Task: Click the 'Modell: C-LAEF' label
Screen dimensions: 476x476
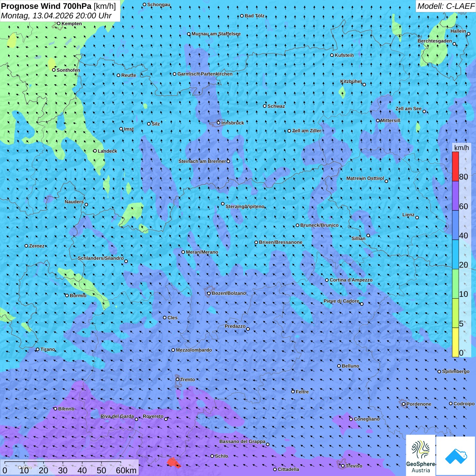Action: [446, 6]
